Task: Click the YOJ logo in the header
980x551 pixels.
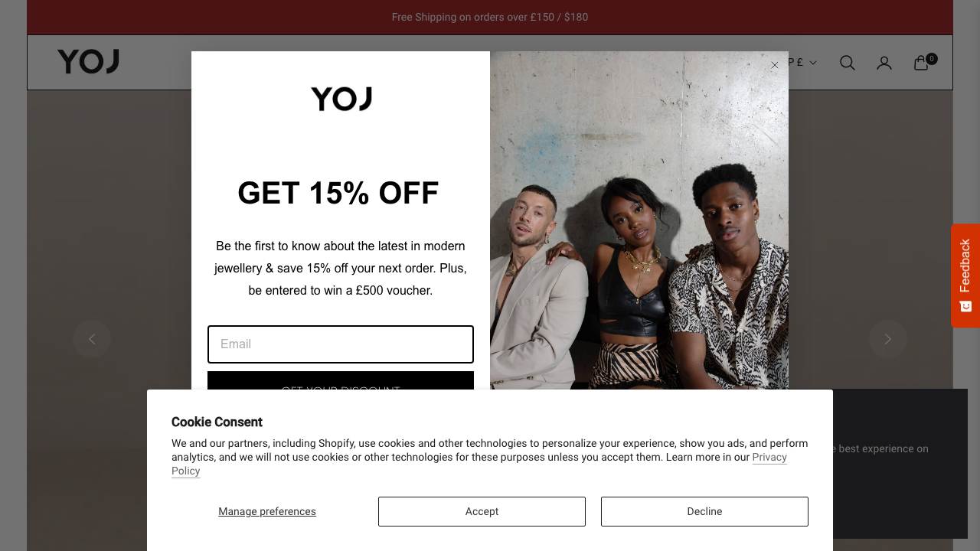Action: tap(88, 61)
